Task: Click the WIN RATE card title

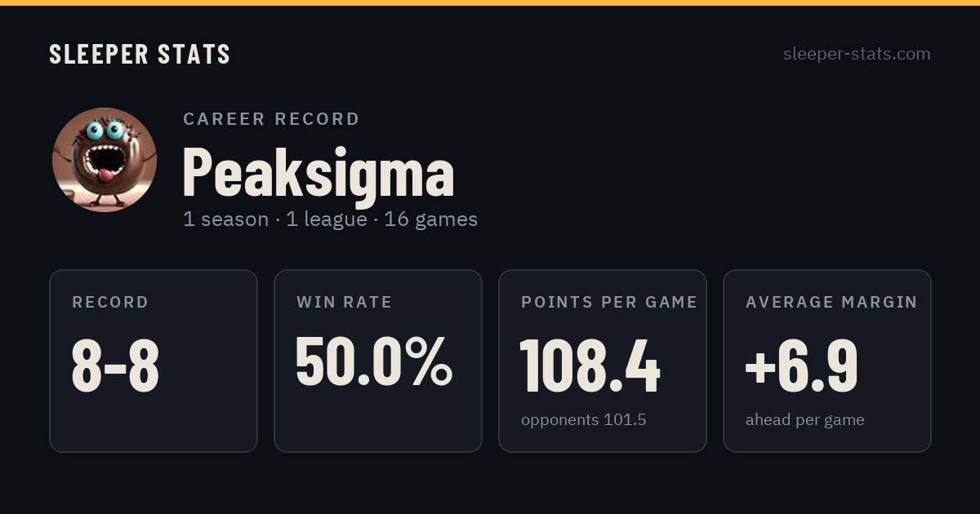Action: [x=344, y=303]
